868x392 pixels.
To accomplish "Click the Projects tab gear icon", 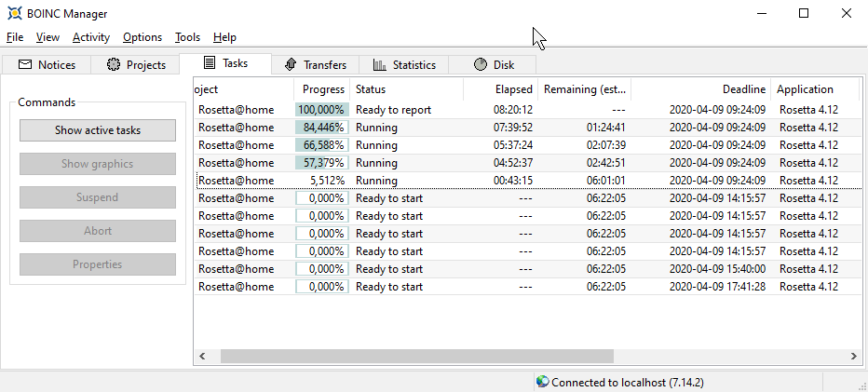I will coord(114,65).
